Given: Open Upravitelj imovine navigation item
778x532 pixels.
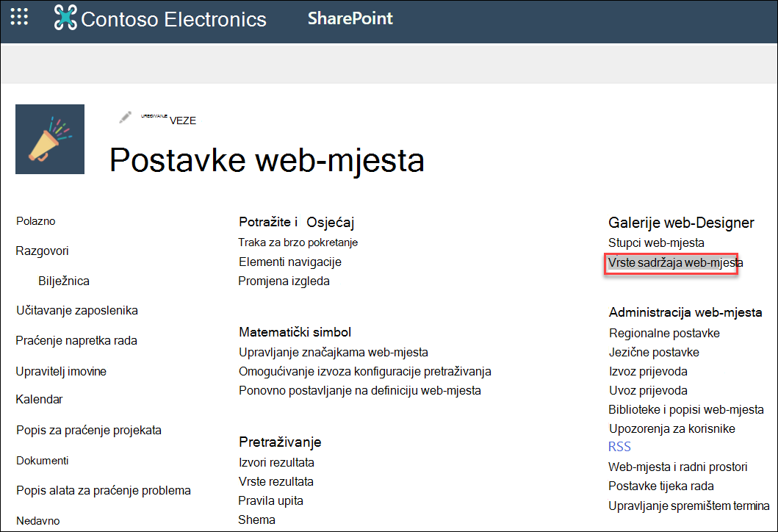Looking at the screenshot, I should (61, 371).
